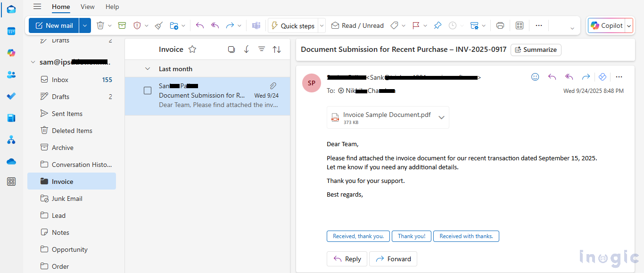
Task: Select the Document Submission email checkbox
Action: pyautogui.click(x=148, y=91)
